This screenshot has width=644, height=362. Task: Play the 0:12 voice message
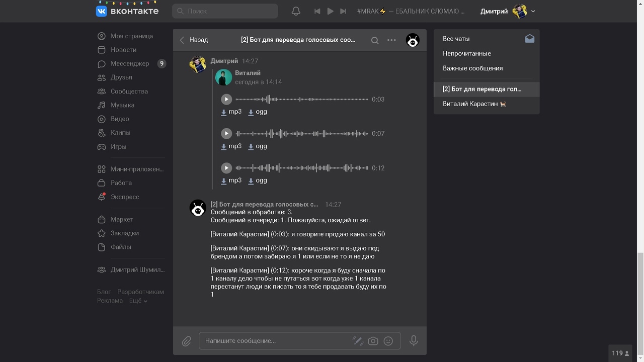(x=226, y=168)
